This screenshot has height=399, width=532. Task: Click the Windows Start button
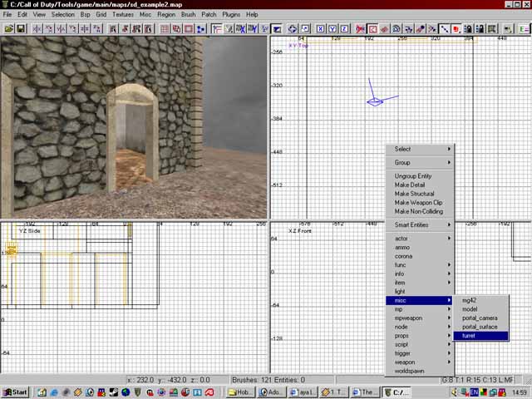(15, 392)
